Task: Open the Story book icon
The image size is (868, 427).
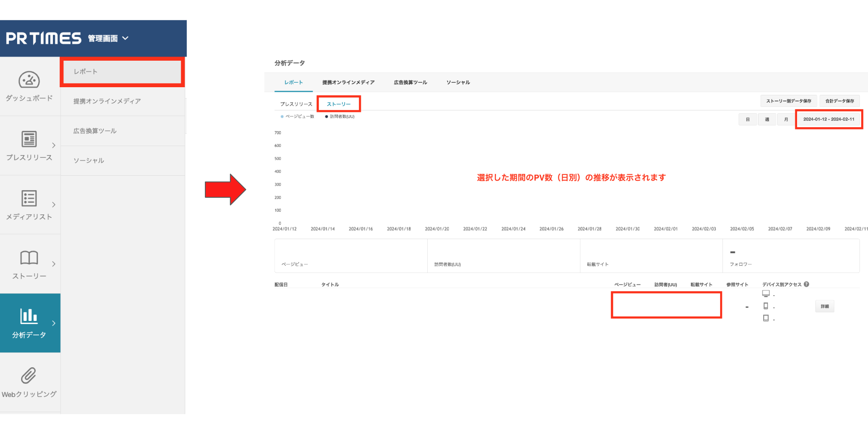Action: [x=29, y=258]
